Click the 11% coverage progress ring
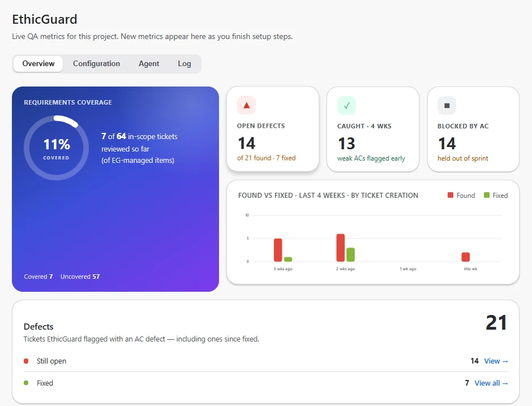This screenshot has height=406, width=532. pos(57,148)
